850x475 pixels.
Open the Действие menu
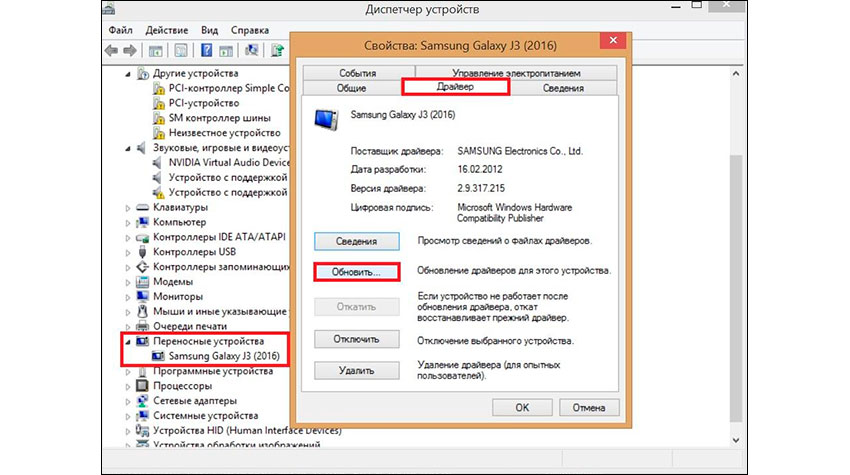pyautogui.click(x=168, y=30)
